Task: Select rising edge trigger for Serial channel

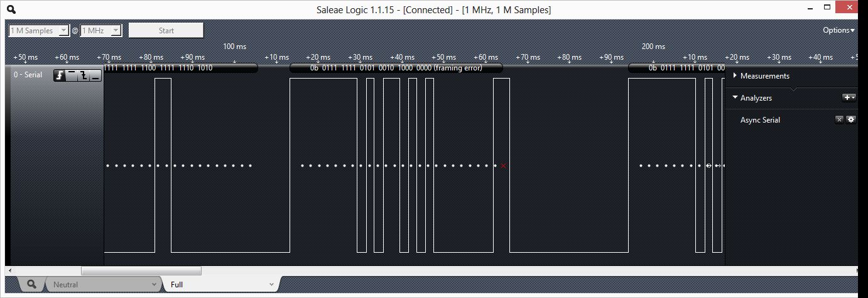Action: 60,76
